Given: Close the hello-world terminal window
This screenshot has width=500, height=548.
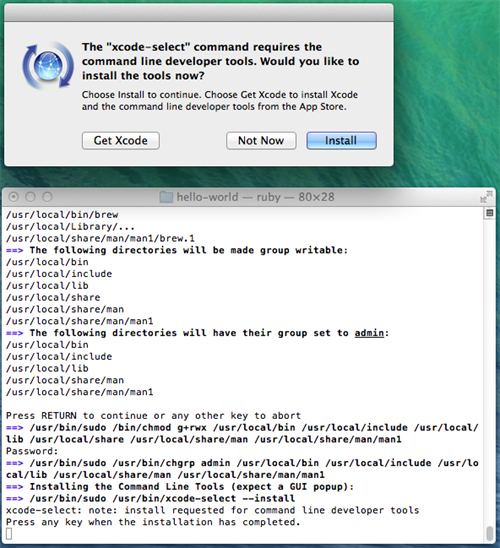Looking at the screenshot, I should tap(13, 197).
